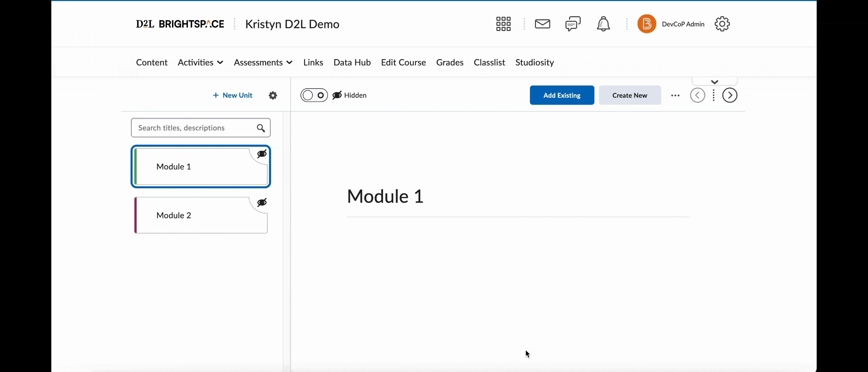Screen dimensions: 868x372
Task: Go to previous item with left arrow
Action: pyautogui.click(x=697, y=95)
